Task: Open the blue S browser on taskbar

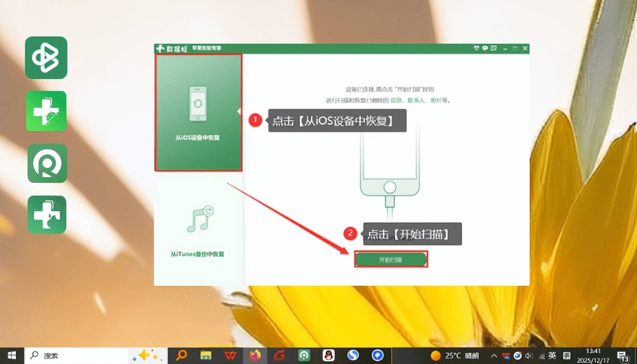Action: point(353,355)
